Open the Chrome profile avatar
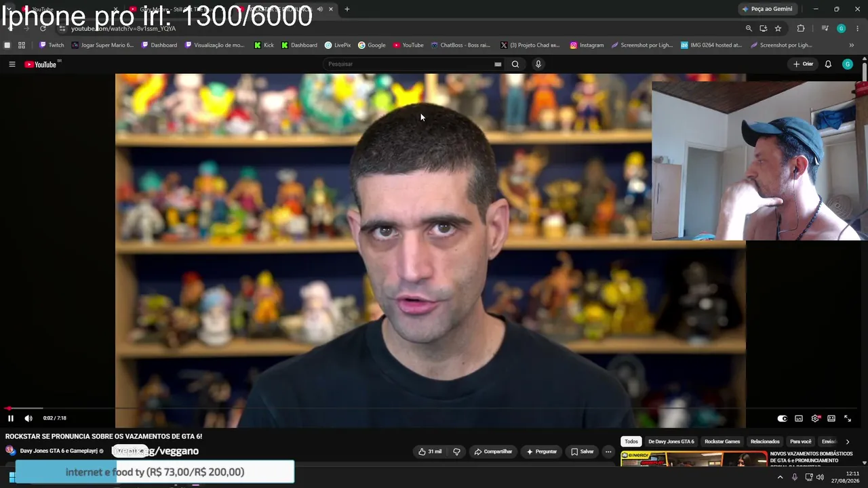The height and width of the screenshot is (488, 868). click(842, 28)
